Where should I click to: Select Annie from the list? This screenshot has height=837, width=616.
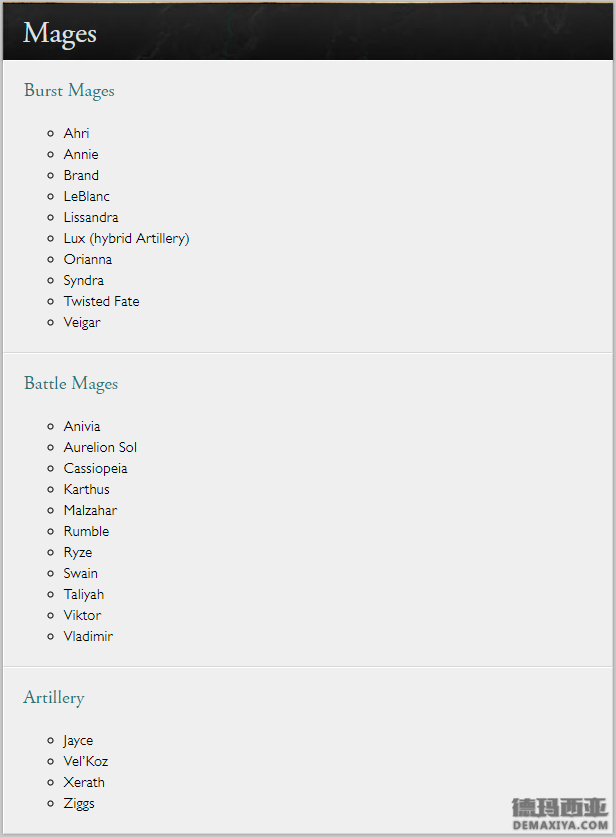pos(81,154)
